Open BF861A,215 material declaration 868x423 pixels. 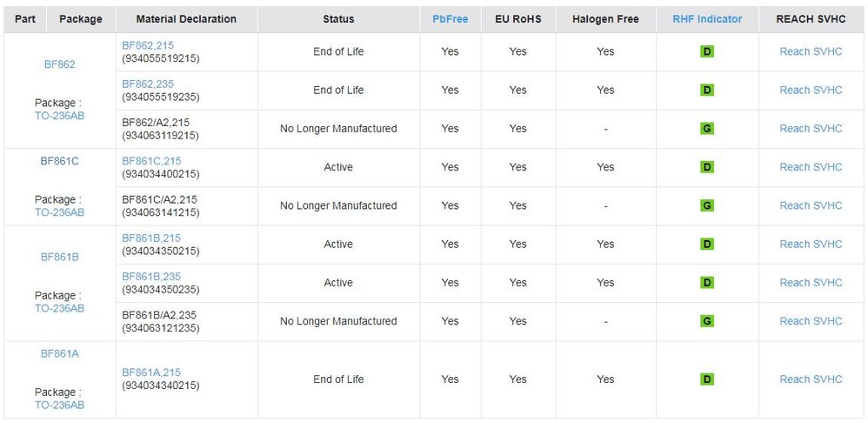point(151,373)
